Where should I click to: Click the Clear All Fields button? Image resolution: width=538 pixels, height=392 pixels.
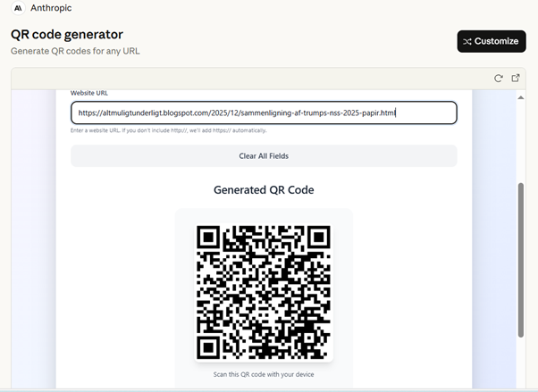(264, 156)
